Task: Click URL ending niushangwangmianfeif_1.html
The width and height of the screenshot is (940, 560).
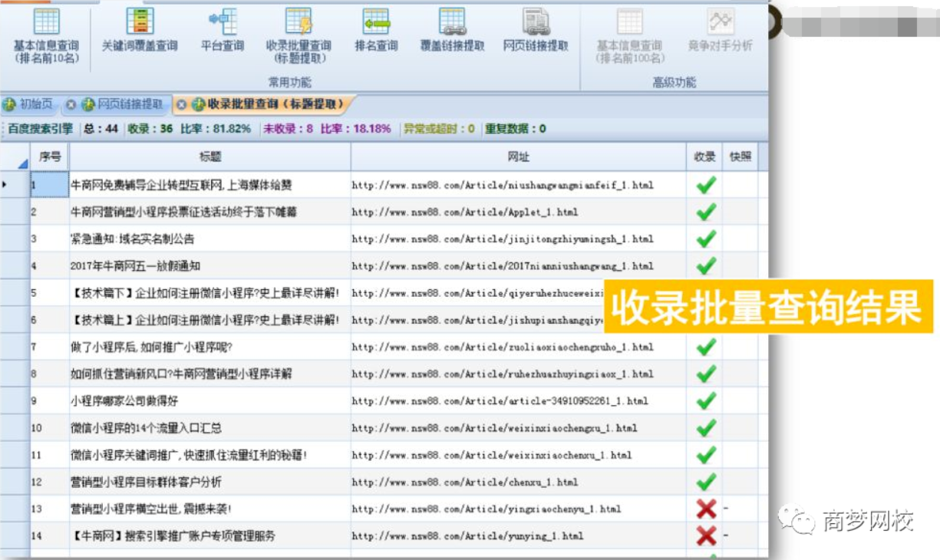Action: pos(503,186)
